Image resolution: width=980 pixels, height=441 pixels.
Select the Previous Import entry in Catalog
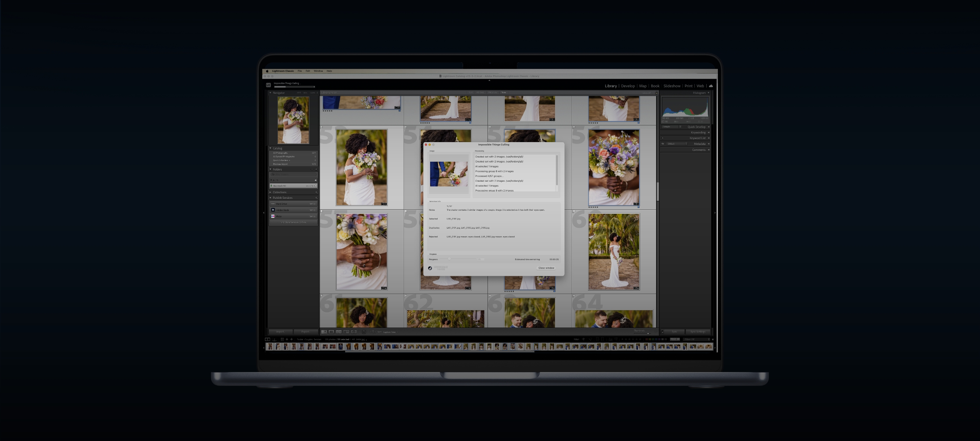click(281, 164)
